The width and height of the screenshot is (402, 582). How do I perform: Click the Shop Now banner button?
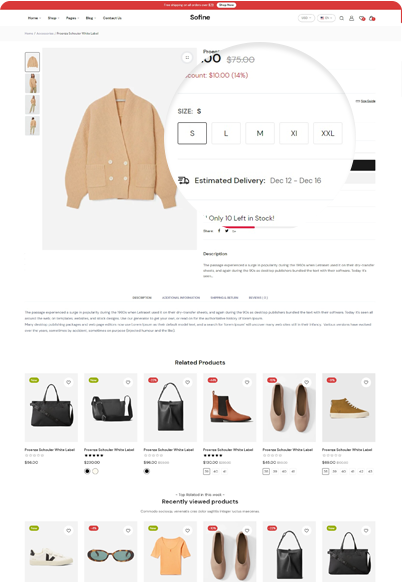226,5
